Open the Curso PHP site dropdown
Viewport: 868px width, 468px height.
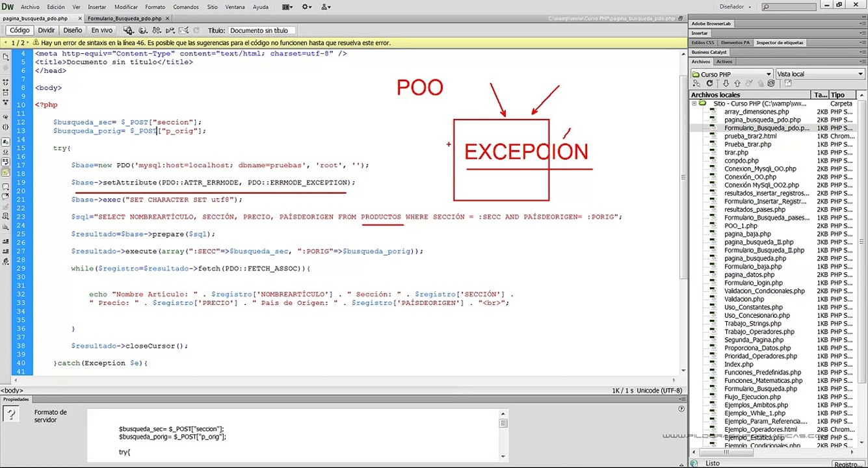pyautogui.click(x=731, y=74)
